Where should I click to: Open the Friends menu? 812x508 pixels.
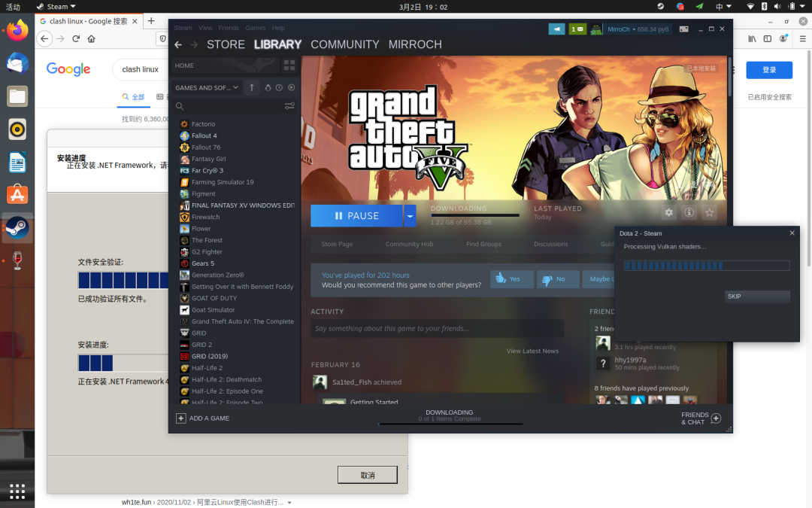[x=229, y=28]
